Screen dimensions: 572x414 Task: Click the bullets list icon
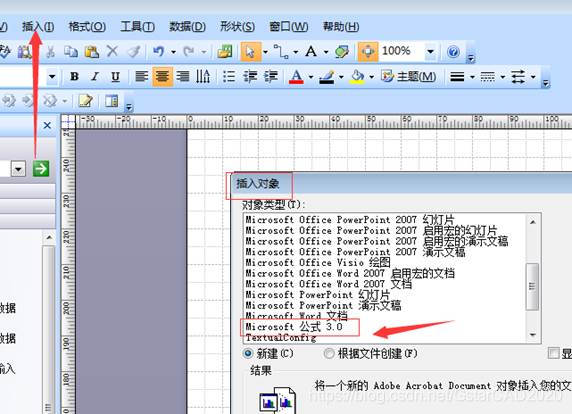coord(229,77)
